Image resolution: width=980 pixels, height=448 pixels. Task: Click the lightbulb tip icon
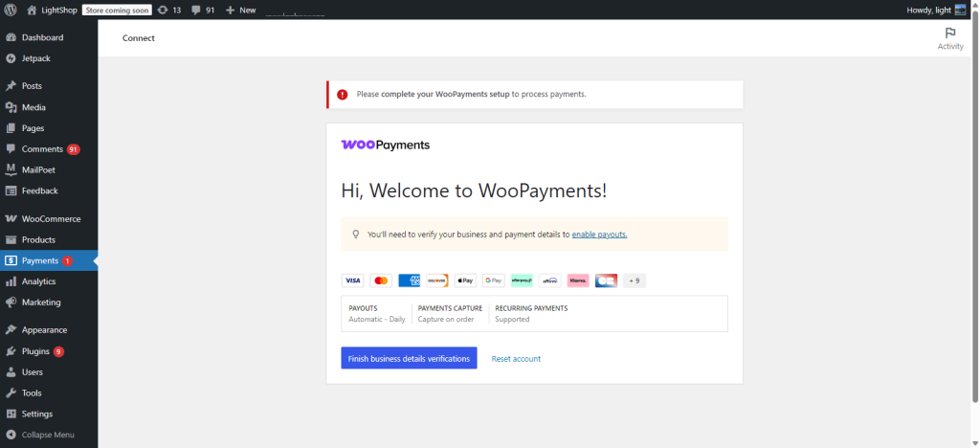point(356,235)
